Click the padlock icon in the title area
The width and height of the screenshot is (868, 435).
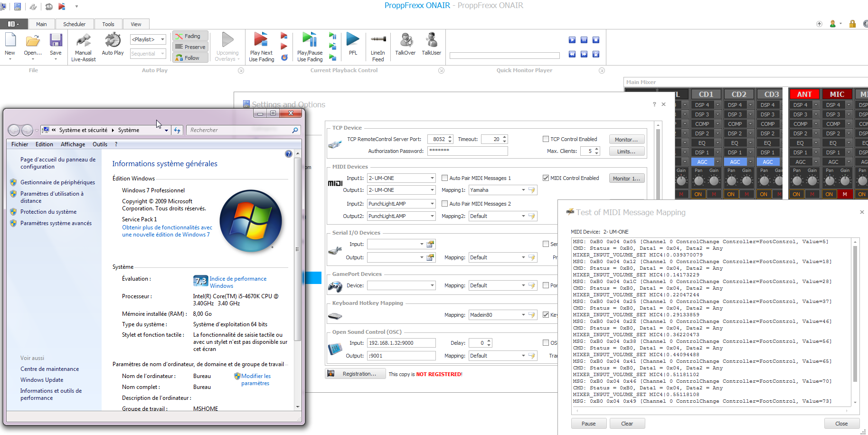coord(853,24)
